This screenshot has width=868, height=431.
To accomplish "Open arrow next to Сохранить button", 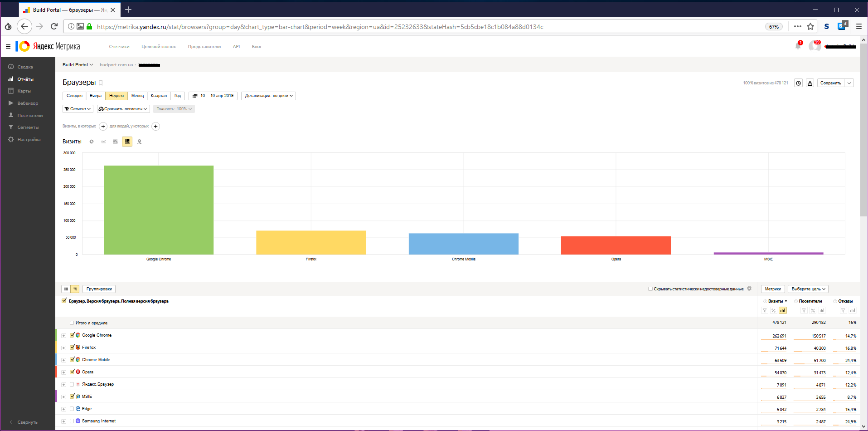I will 849,83.
